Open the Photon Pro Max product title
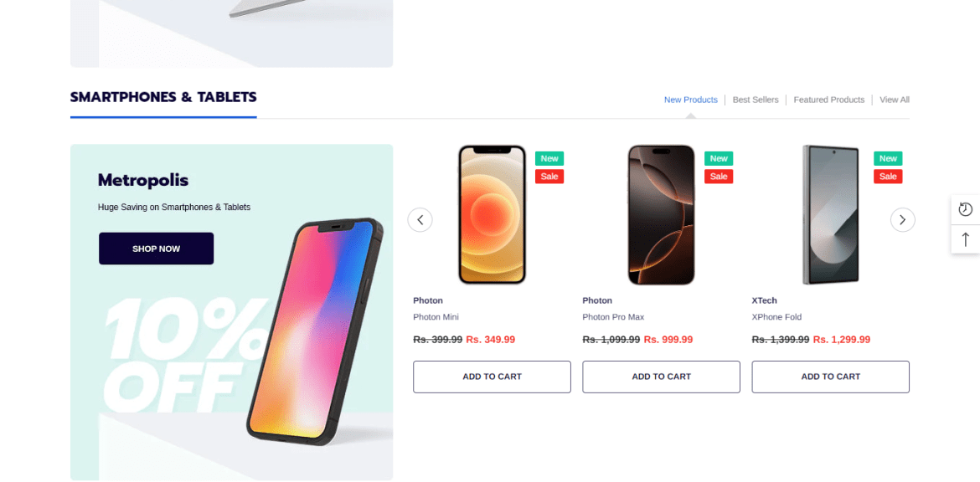Image resolution: width=980 pixels, height=482 pixels. [x=613, y=317]
